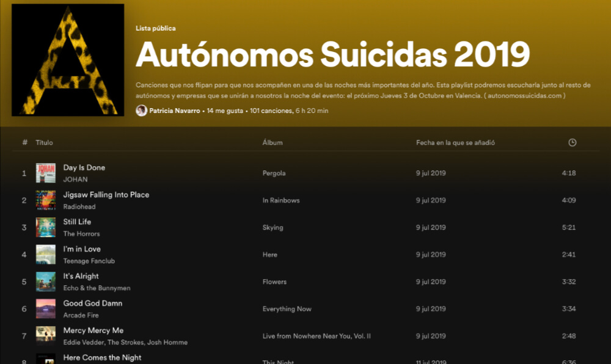
Task: Select the song I'm in Love
Action: [x=82, y=249]
